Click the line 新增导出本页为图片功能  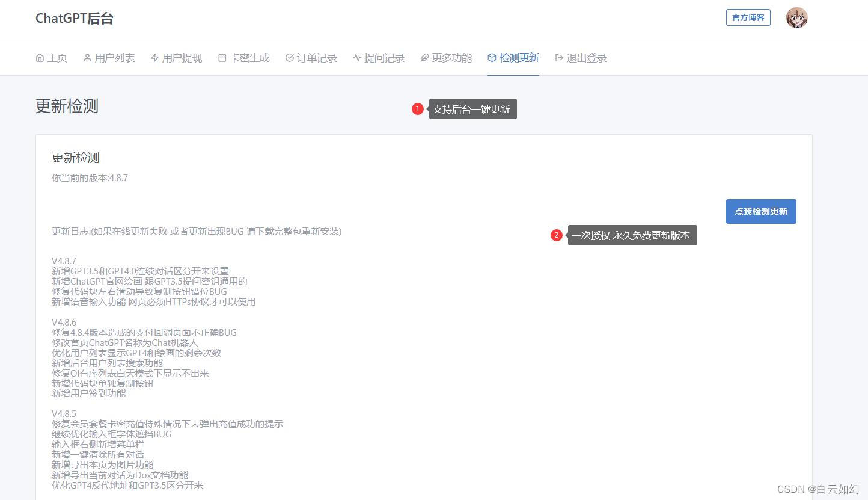(x=102, y=465)
